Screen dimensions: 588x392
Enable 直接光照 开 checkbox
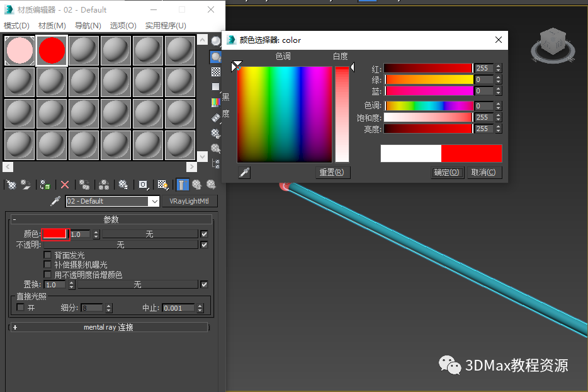[21, 308]
